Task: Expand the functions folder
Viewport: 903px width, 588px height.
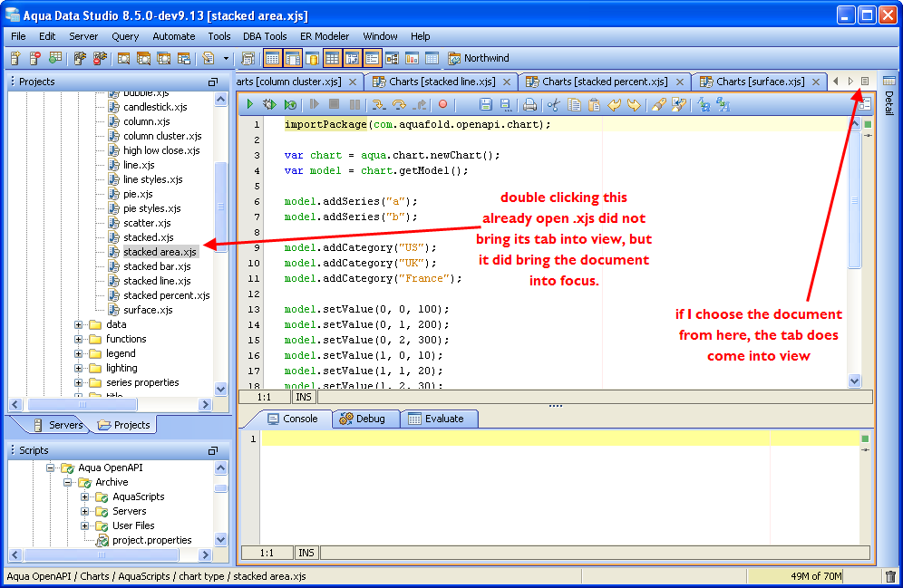Action: click(x=78, y=339)
